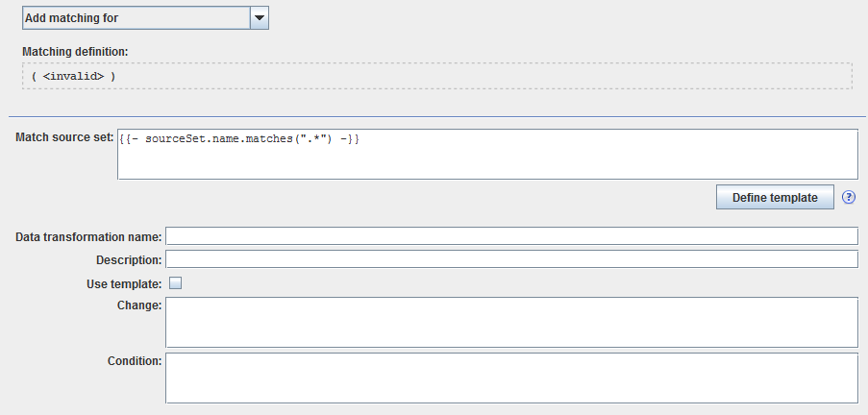Click inside the Condition text area
The image size is (868, 415).
point(511,378)
